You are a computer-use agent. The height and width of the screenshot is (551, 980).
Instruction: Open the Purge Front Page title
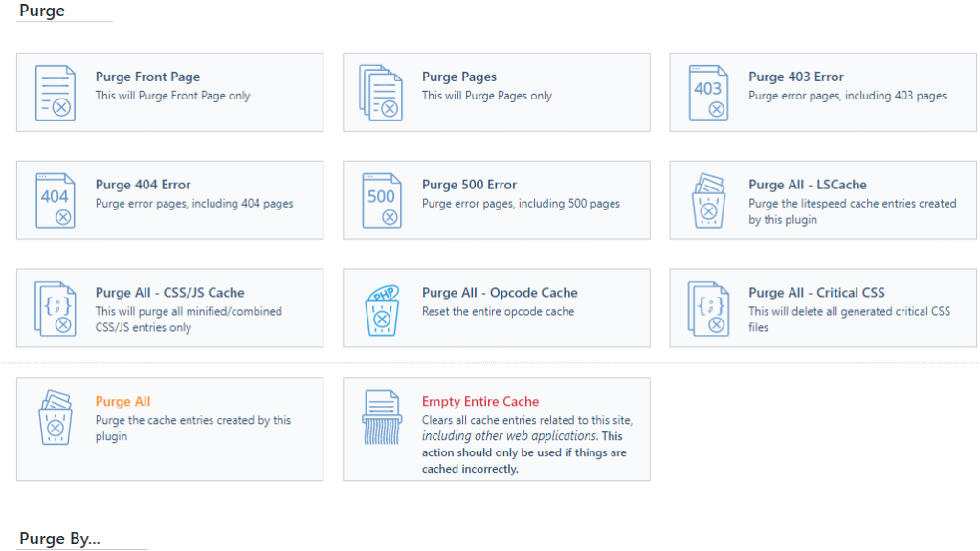click(147, 77)
